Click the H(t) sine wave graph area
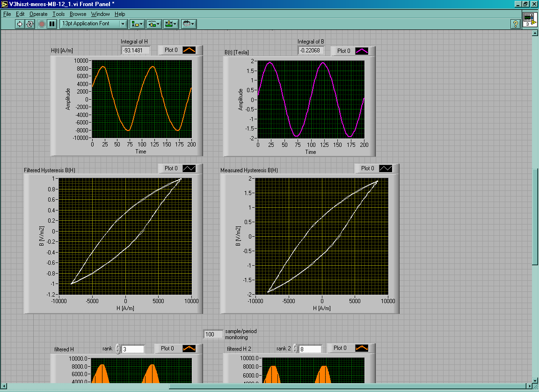 (x=142, y=99)
